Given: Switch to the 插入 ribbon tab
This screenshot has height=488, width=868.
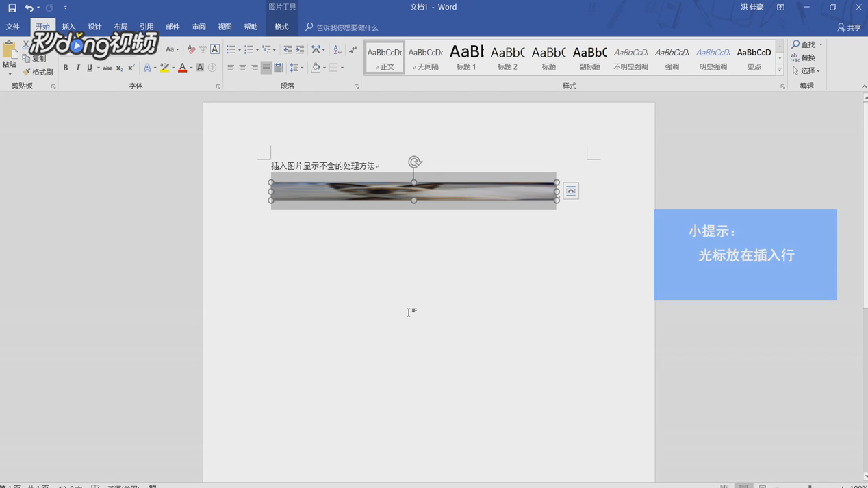Looking at the screenshot, I should click(x=68, y=26).
